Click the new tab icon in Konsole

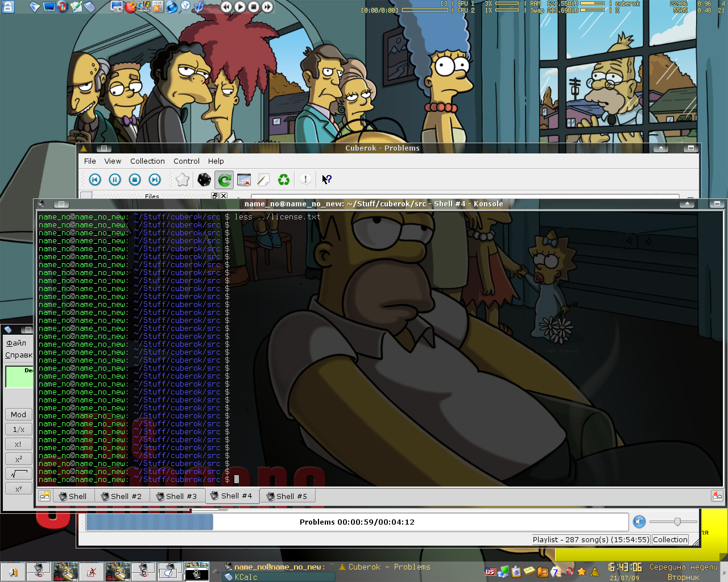click(44, 496)
